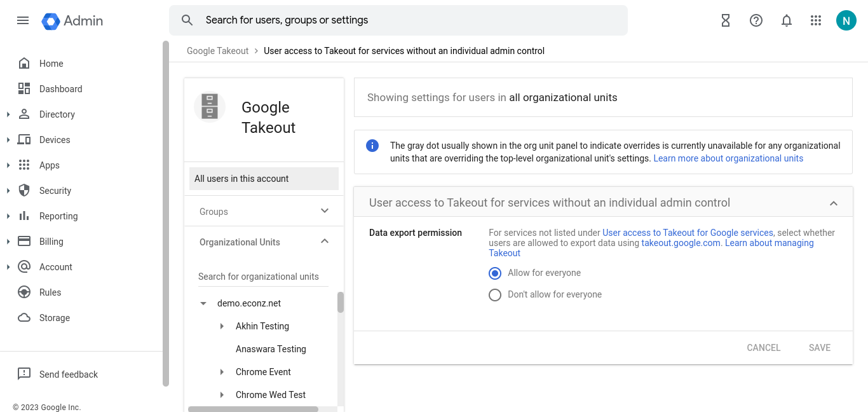Collapse the demo.econz.net tree node

[203, 304]
